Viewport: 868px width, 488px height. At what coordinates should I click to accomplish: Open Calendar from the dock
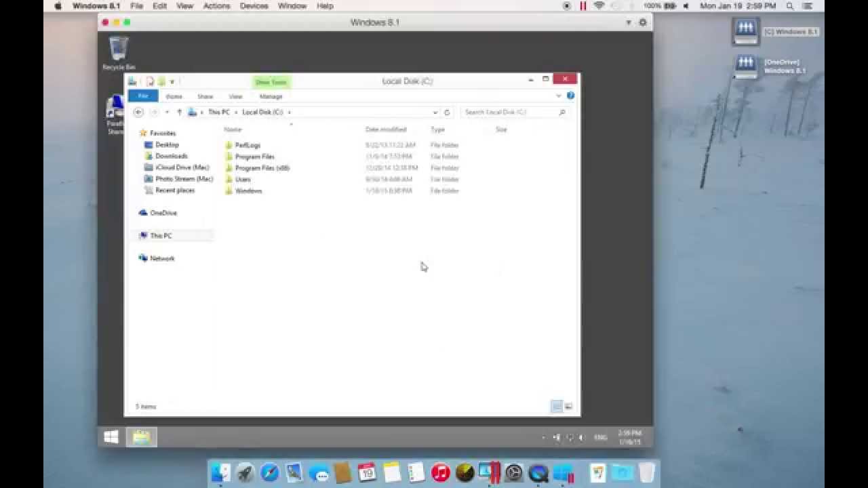367,472
